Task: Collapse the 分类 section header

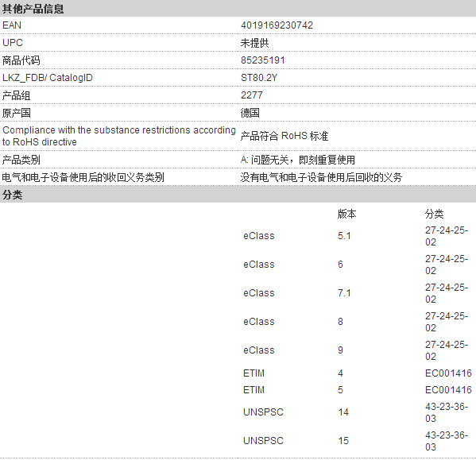Action: coord(238,195)
